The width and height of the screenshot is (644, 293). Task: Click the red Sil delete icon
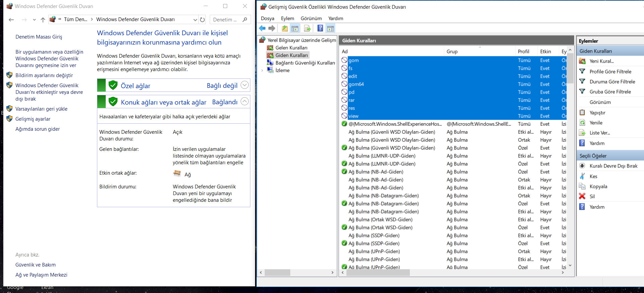point(582,196)
